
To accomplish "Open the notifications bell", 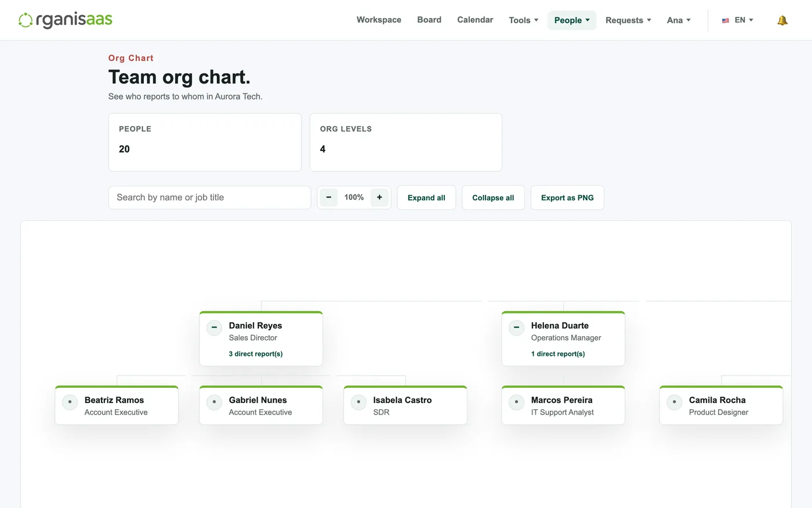I will click(x=782, y=20).
